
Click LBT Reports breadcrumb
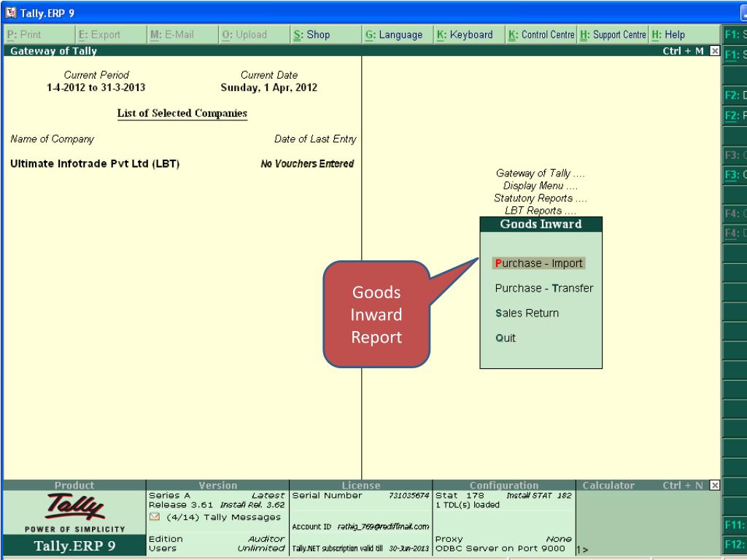pos(541,211)
